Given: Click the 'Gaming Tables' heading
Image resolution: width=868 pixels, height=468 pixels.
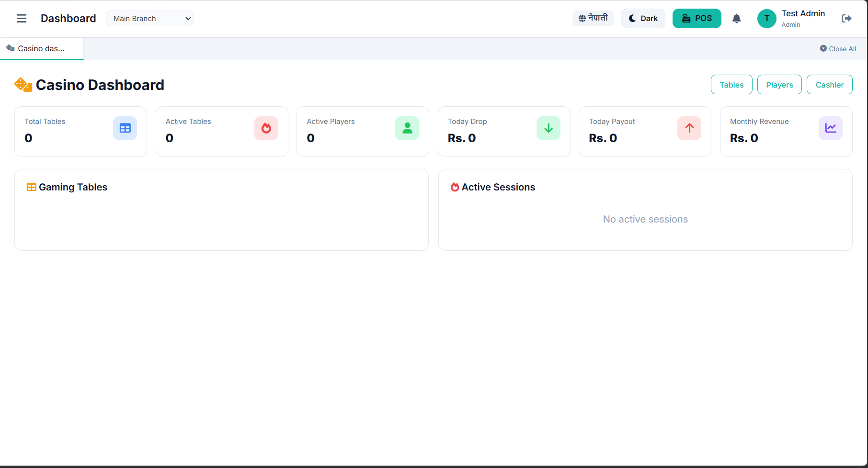Looking at the screenshot, I should click(x=73, y=187).
